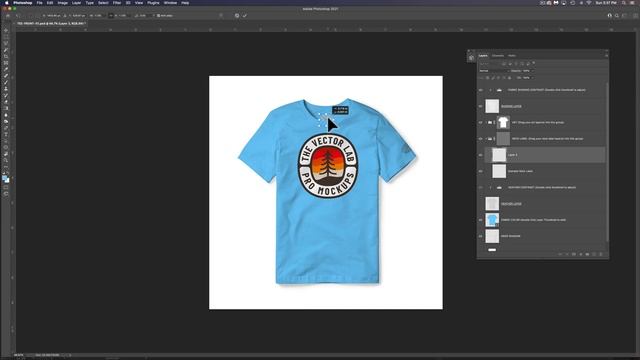Screen dimensions: 640x360
Task: Open the Layers panel flyout menu
Action: [607, 56]
